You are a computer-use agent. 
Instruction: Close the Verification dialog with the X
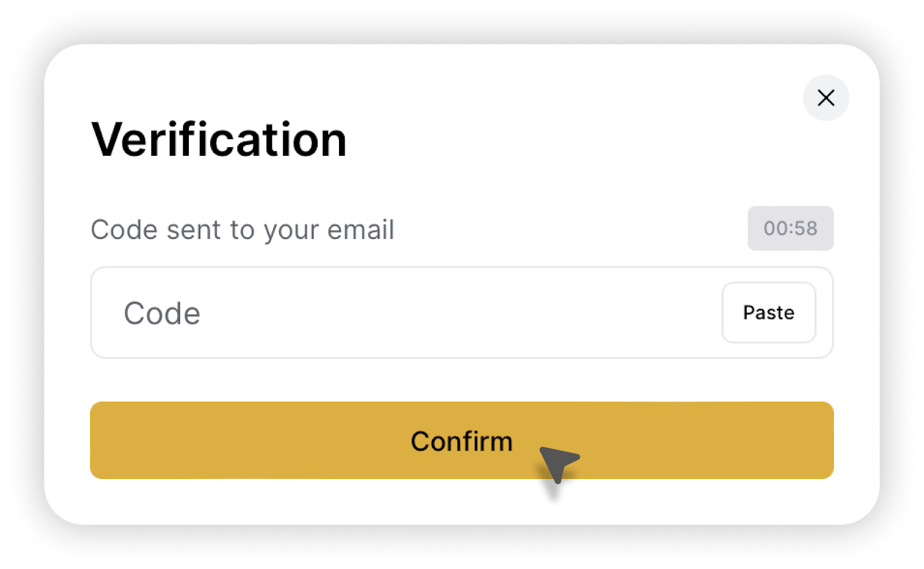(x=826, y=98)
